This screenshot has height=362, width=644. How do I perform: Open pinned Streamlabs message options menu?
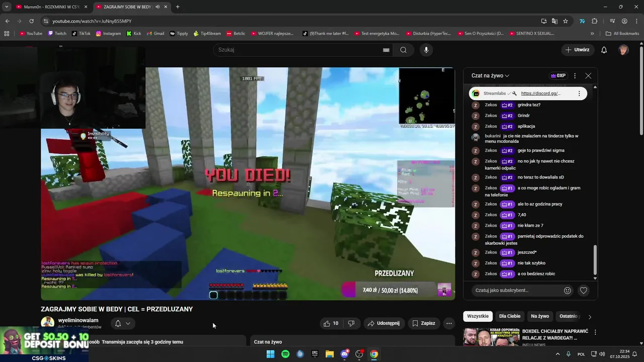tap(579, 94)
